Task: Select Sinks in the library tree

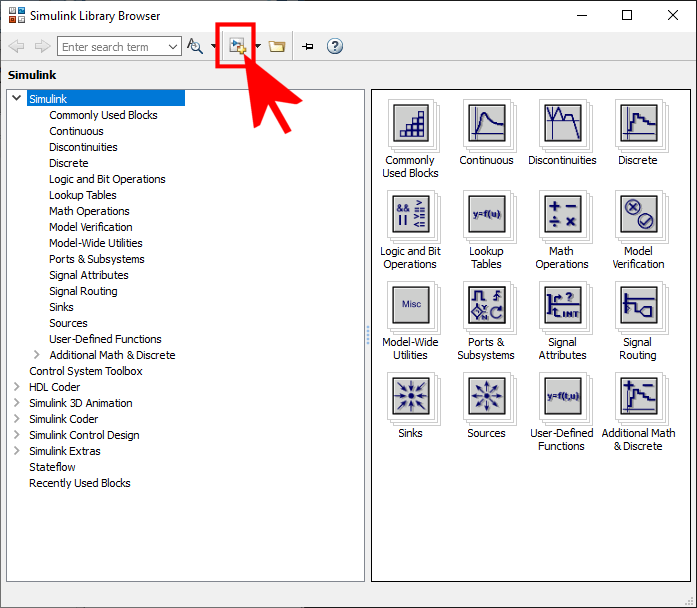Action: pyautogui.click(x=61, y=307)
